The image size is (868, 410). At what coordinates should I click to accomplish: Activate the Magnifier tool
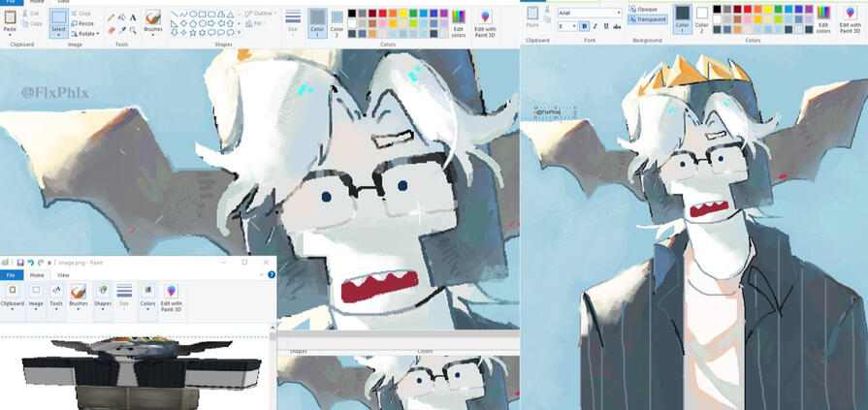133,30
